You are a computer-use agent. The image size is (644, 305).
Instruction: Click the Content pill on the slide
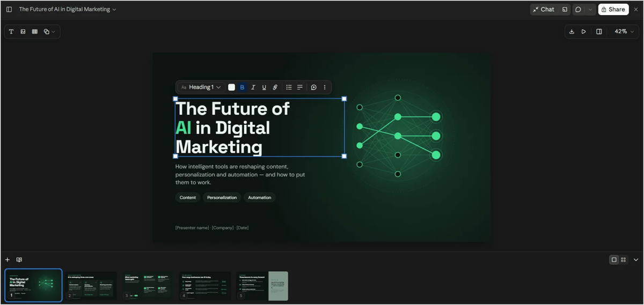coord(188,198)
